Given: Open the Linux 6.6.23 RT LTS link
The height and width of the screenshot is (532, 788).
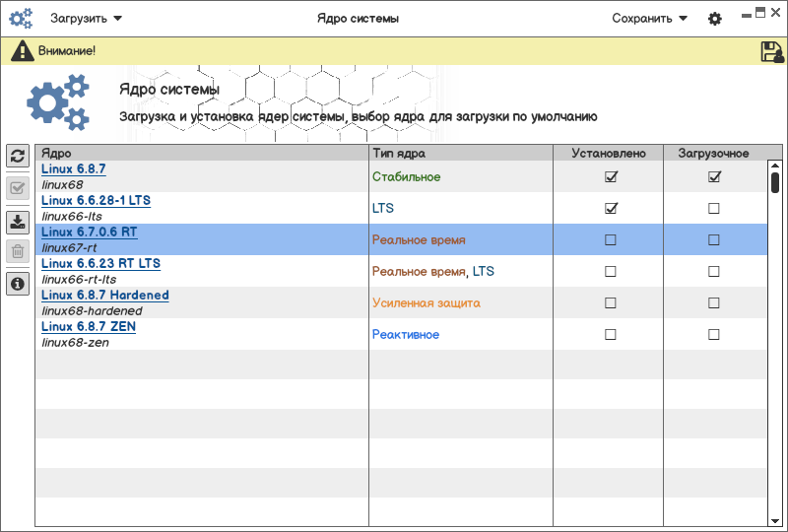Looking at the screenshot, I should click(x=100, y=264).
